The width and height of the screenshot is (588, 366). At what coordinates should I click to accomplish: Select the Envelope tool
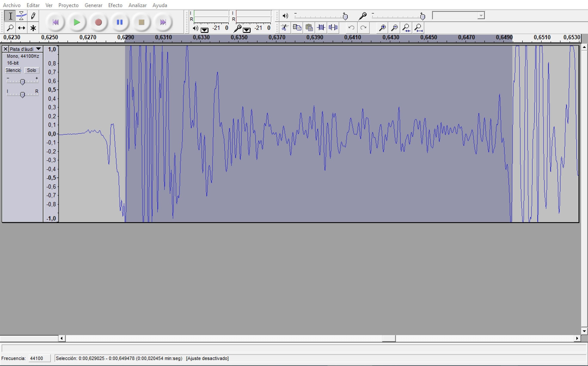21,16
